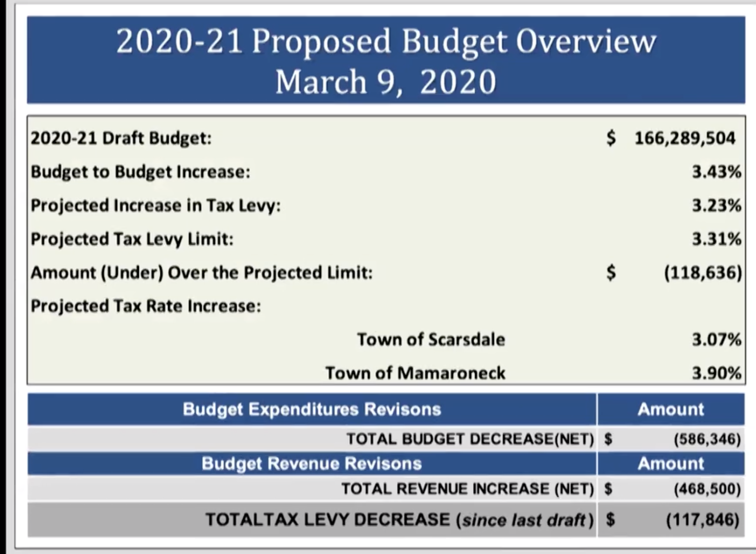
Task: Select the 'Budget to Budget Increase:' label
Action: (x=141, y=172)
